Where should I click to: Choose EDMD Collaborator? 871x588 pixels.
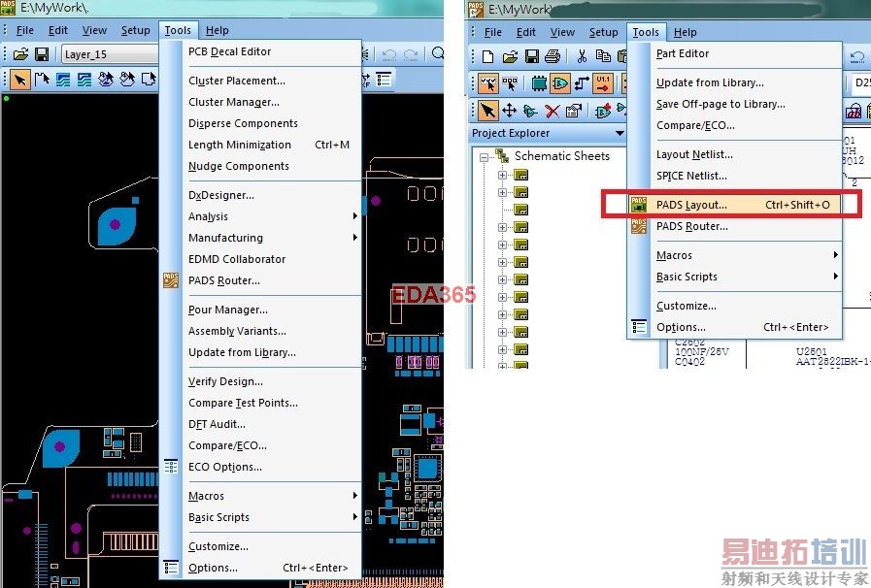point(237,259)
